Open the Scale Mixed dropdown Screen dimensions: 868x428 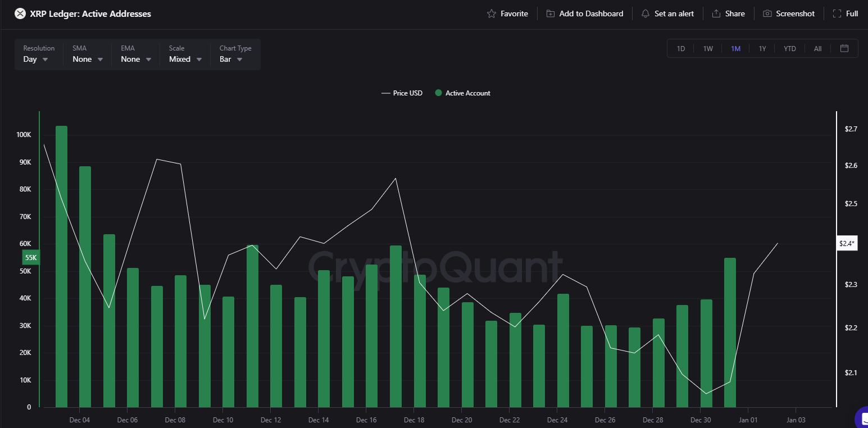pyautogui.click(x=185, y=54)
